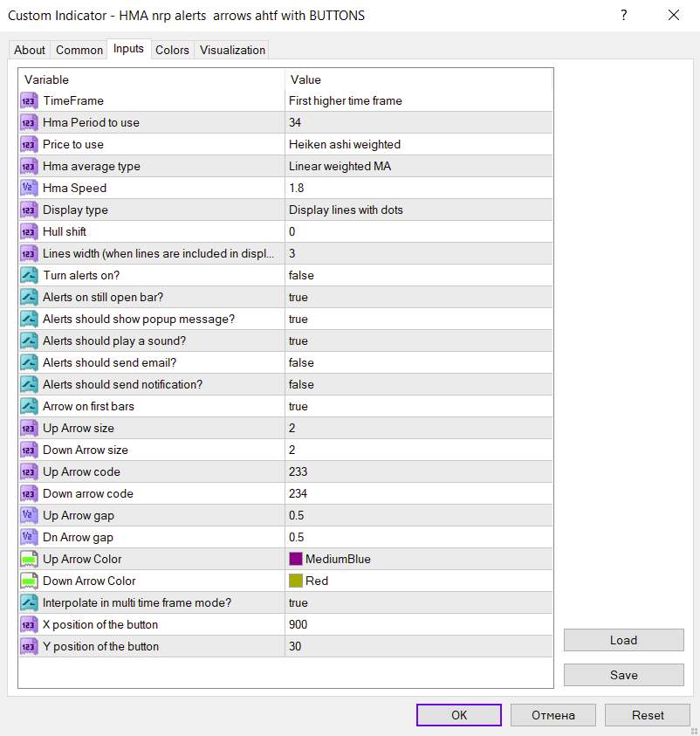Click the color icon beside Down Arrow Color

(29, 581)
